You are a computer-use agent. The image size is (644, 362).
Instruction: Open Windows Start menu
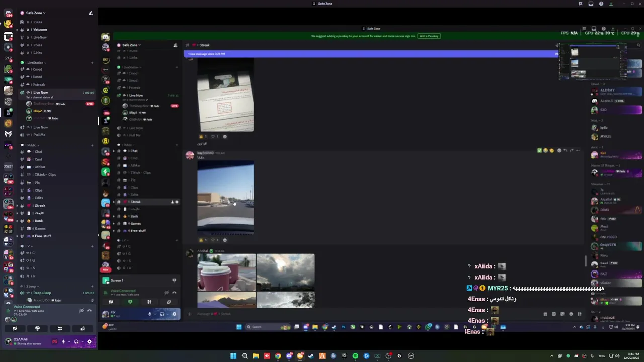pyautogui.click(x=233, y=356)
